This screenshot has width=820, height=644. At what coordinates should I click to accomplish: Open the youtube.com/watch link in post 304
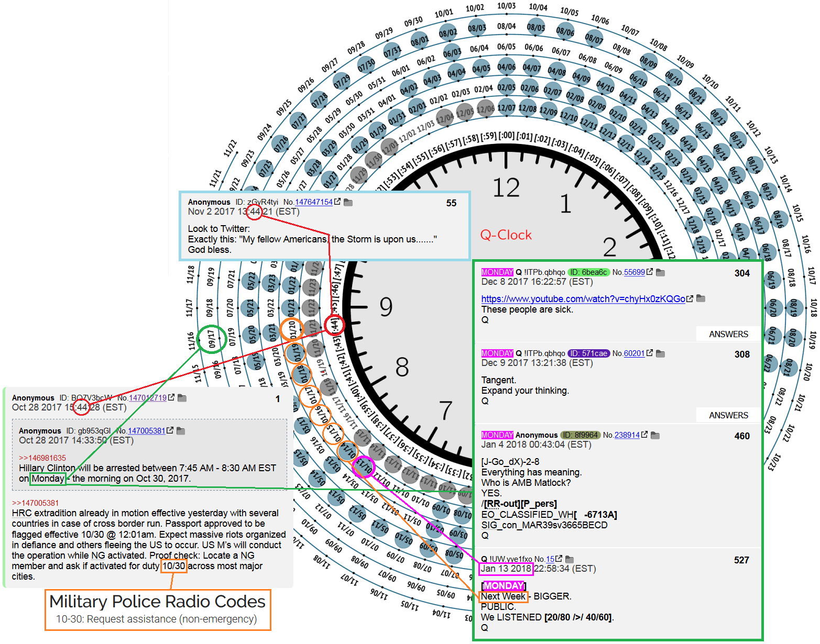[x=583, y=299]
